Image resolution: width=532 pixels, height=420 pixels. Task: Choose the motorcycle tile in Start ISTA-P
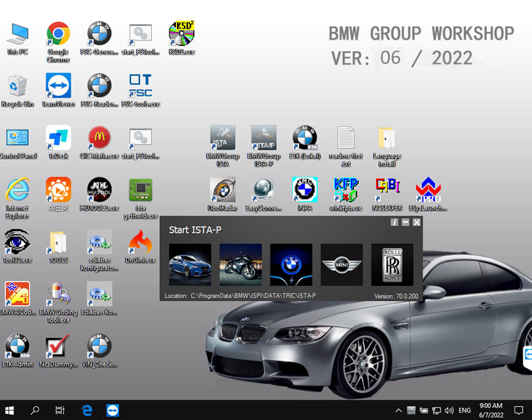(241, 264)
